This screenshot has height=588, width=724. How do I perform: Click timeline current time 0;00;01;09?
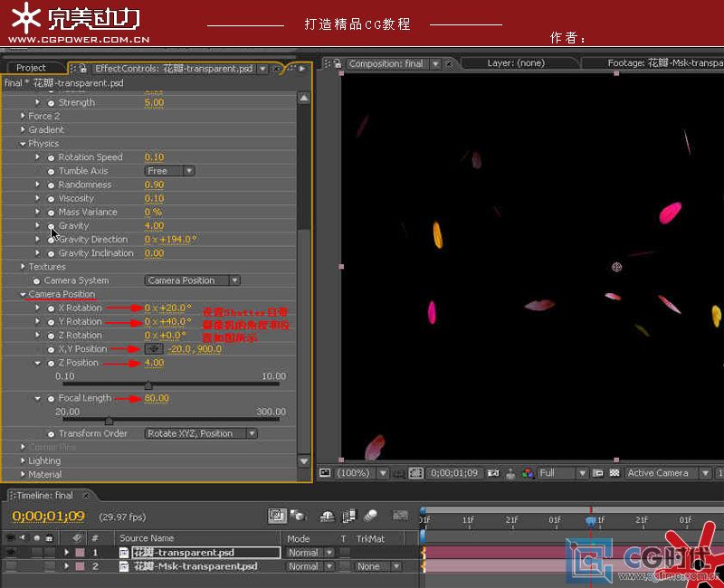pos(49,516)
